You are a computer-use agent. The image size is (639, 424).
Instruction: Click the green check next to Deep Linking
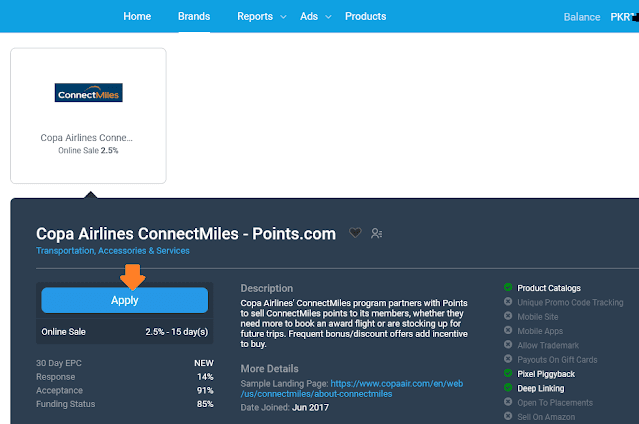[x=508, y=387]
